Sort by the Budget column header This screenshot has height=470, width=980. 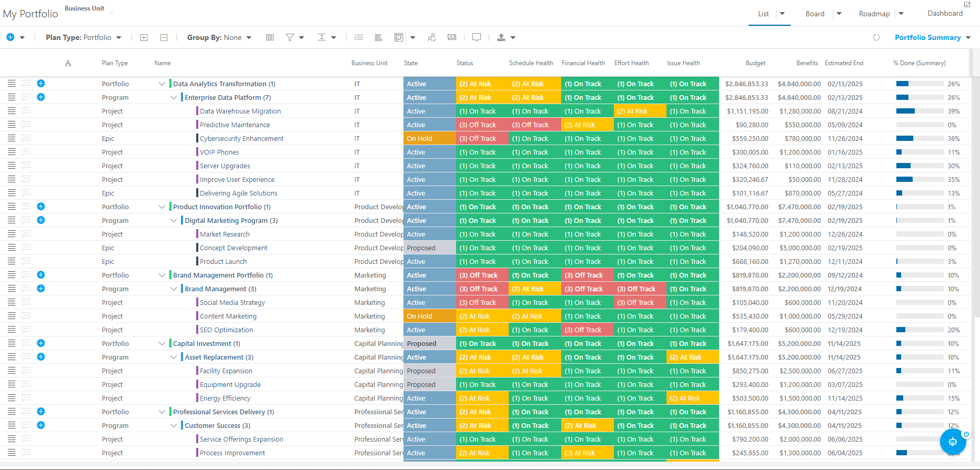[755, 63]
